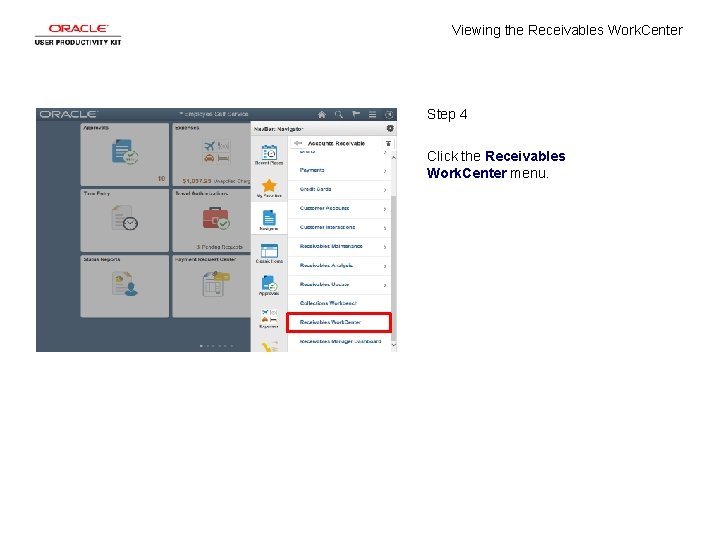This screenshot has width=720, height=540.
Task: Open NavBar settings gear icon
Action: click(x=390, y=129)
